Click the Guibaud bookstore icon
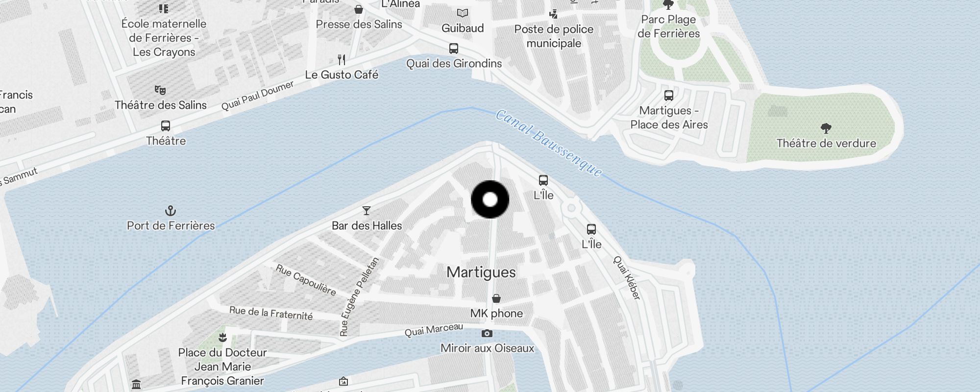Viewport: 980px width, 392px height. [x=463, y=13]
